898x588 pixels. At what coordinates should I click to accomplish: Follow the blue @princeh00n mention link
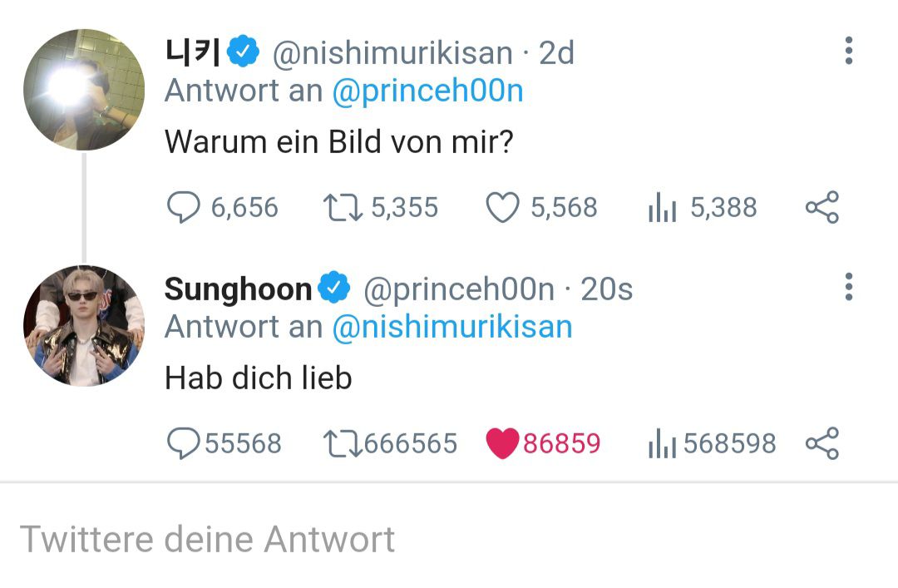428,91
